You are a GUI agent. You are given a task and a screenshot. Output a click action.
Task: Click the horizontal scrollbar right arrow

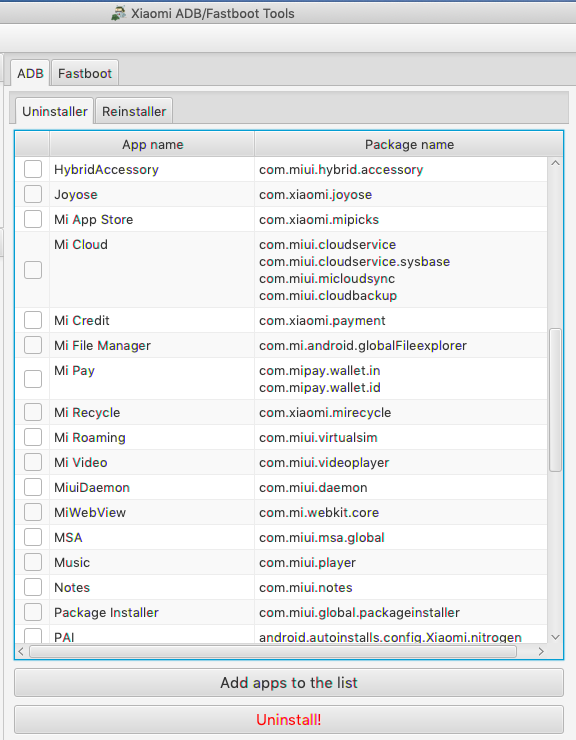pyautogui.click(x=541, y=651)
